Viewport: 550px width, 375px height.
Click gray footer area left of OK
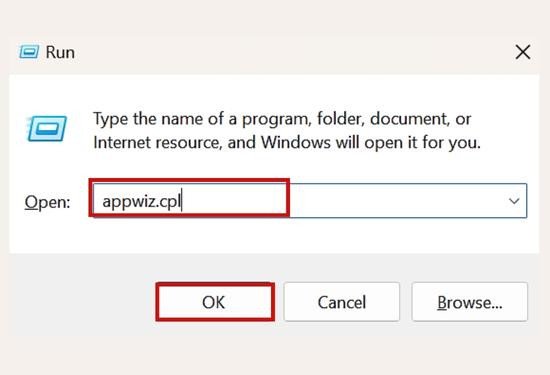coord(82,302)
